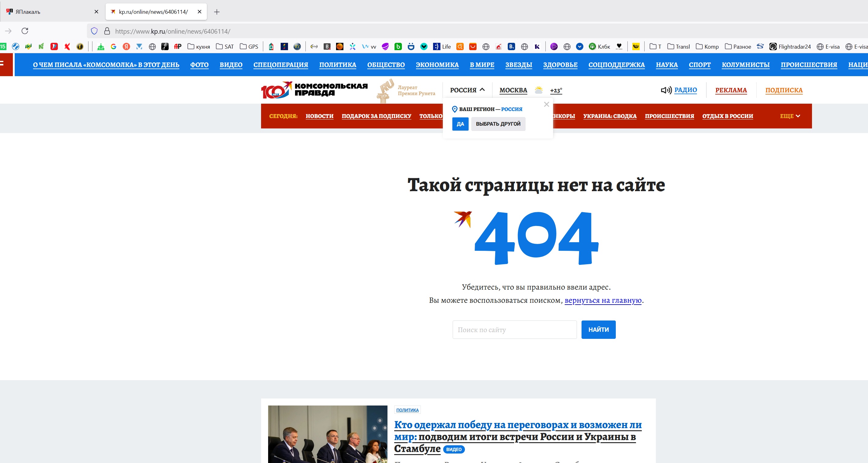Image resolution: width=868 pixels, height=463 pixels.
Task: Click the browser address bar URL
Action: point(173,31)
